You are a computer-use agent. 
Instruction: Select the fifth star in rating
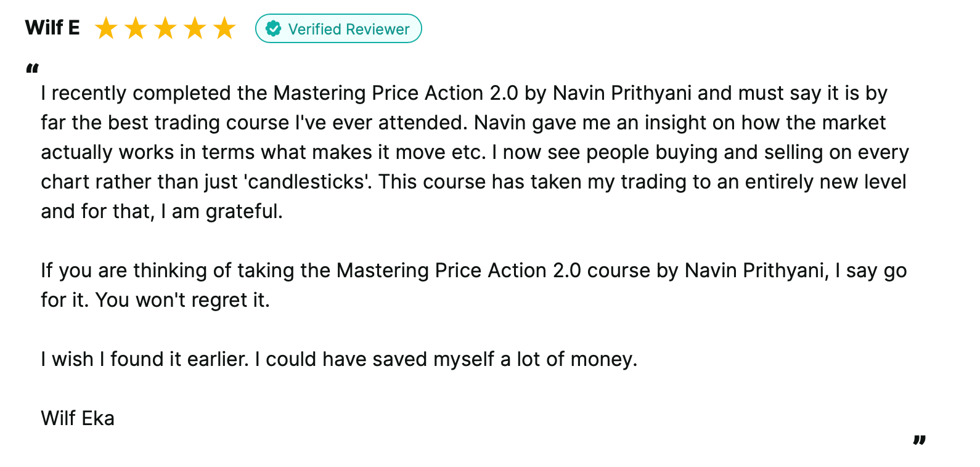[224, 28]
